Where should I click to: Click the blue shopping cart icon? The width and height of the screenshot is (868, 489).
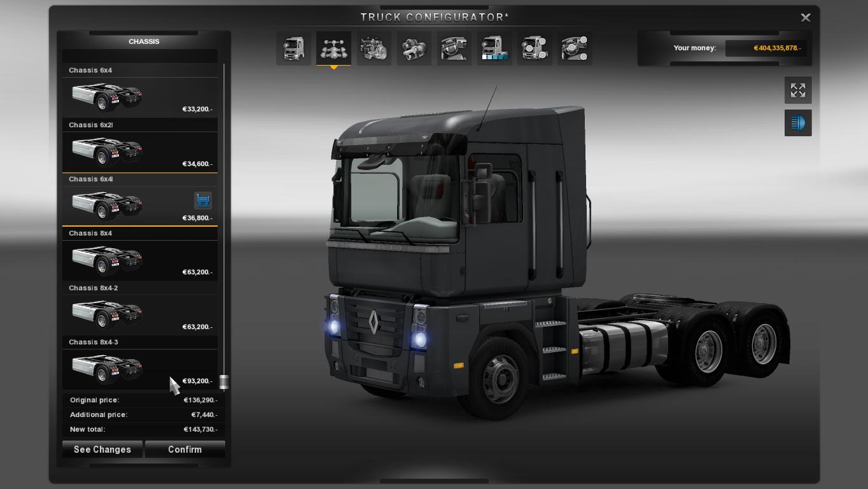[x=202, y=201]
